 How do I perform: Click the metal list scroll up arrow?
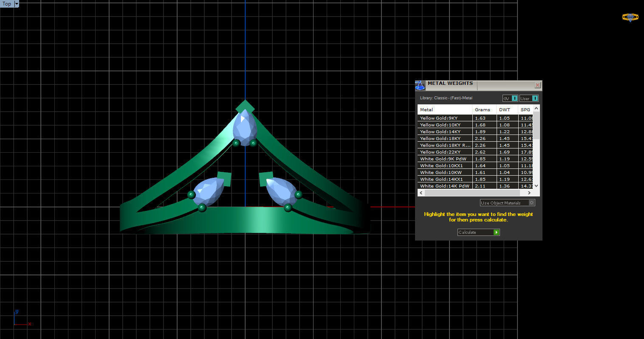click(x=536, y=108)
